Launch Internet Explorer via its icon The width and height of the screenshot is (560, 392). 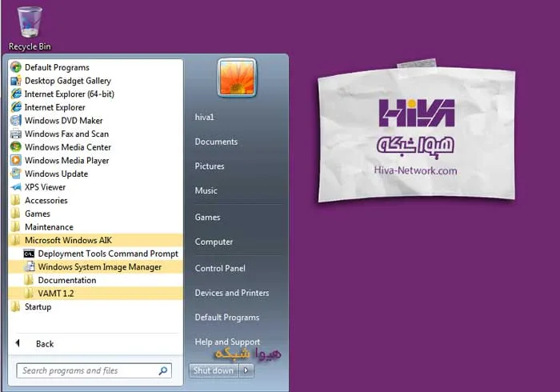pyautogui.click(x=16, y=107)
